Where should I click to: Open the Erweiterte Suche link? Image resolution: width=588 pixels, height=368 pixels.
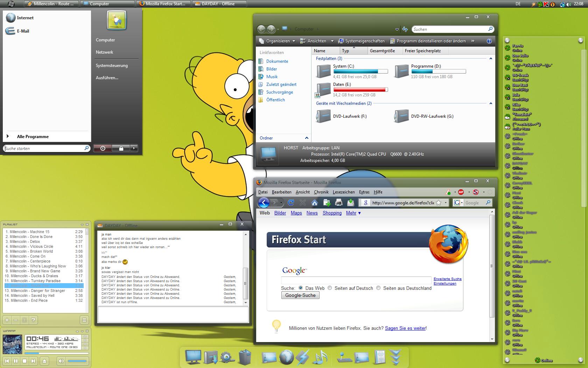(x=448, y=279)
